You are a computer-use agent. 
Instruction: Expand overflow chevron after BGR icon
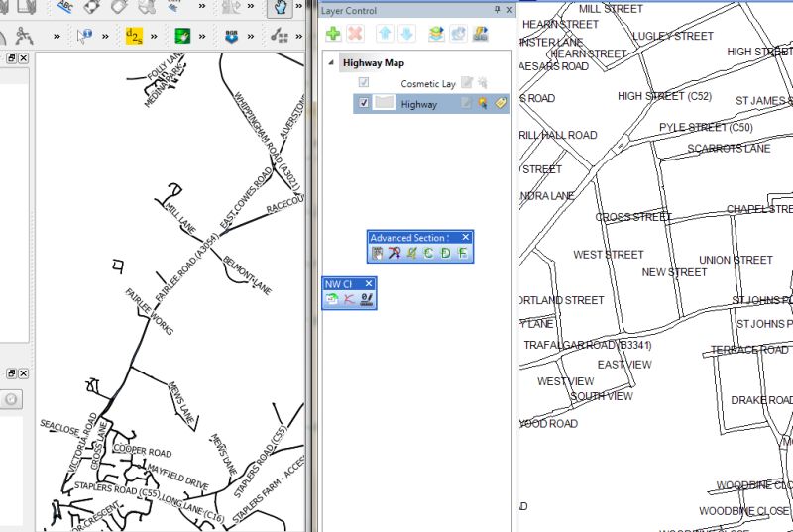(251, 36)
